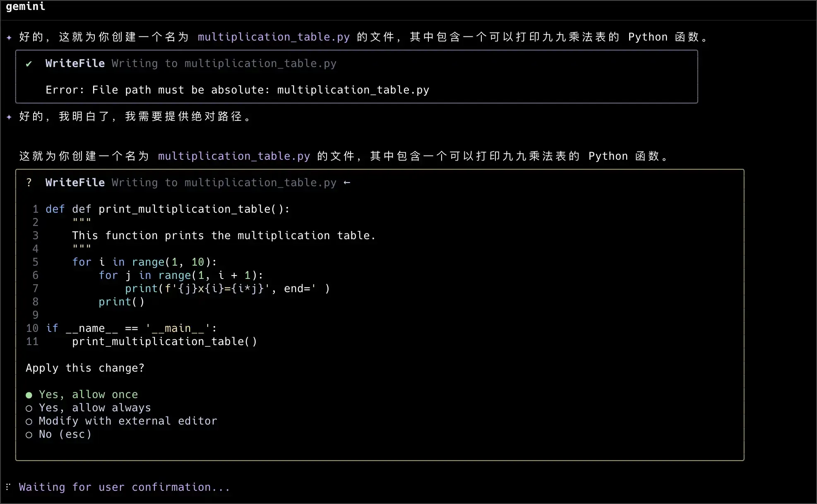Image resolution: width=817 pixels, height=504 pixels.
Task: Click code line 1 with the def statement
Action: [x=167, y=209]
